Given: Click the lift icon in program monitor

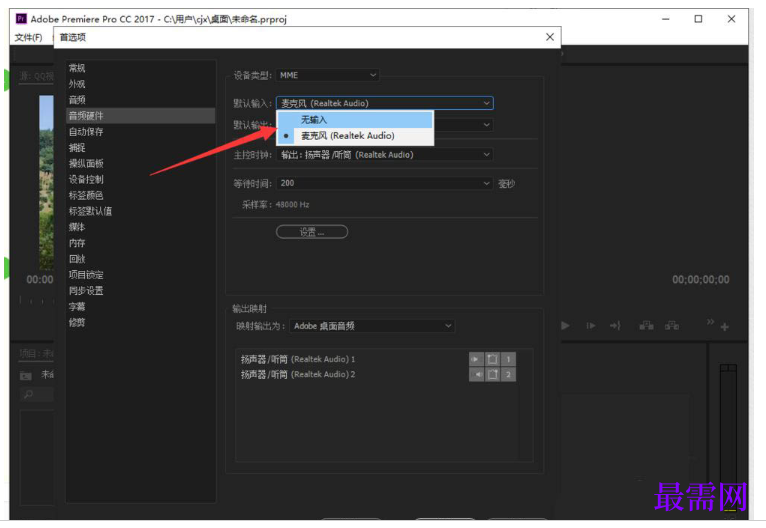Looking at the screenshot, I should tap(646, 325).
